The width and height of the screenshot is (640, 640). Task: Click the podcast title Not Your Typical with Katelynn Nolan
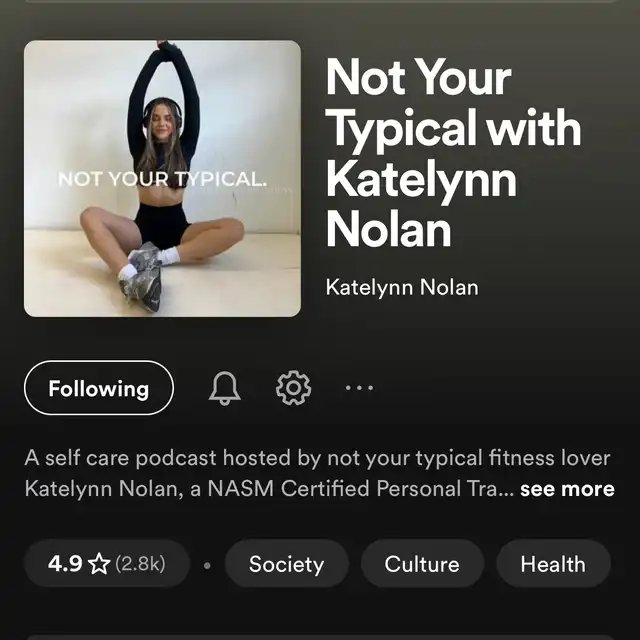[x=453, y=152]
